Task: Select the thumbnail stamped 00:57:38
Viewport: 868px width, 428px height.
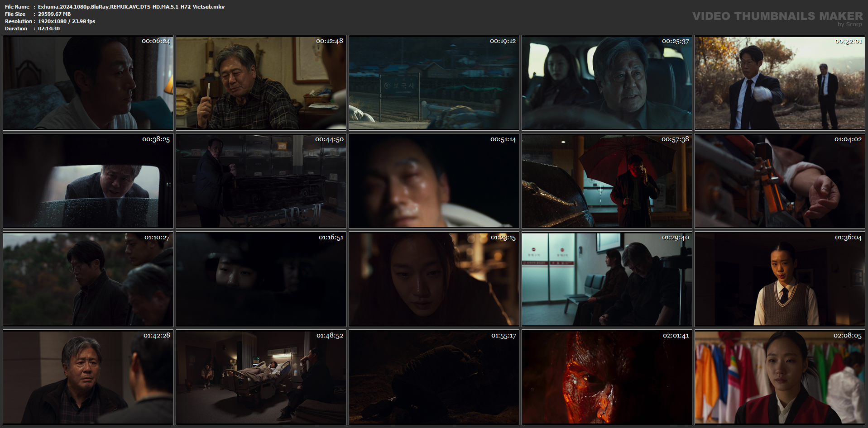Action: pyautogui.click(x=607, y=181)
